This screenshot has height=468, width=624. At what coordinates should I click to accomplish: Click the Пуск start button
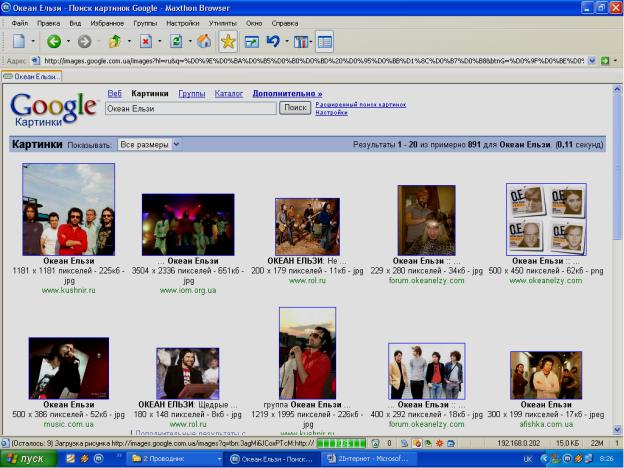[x=29, y=459]
